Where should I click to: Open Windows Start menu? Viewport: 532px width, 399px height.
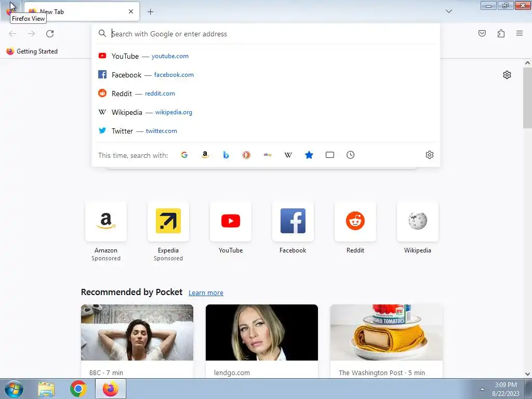click(x=14, y=389)
